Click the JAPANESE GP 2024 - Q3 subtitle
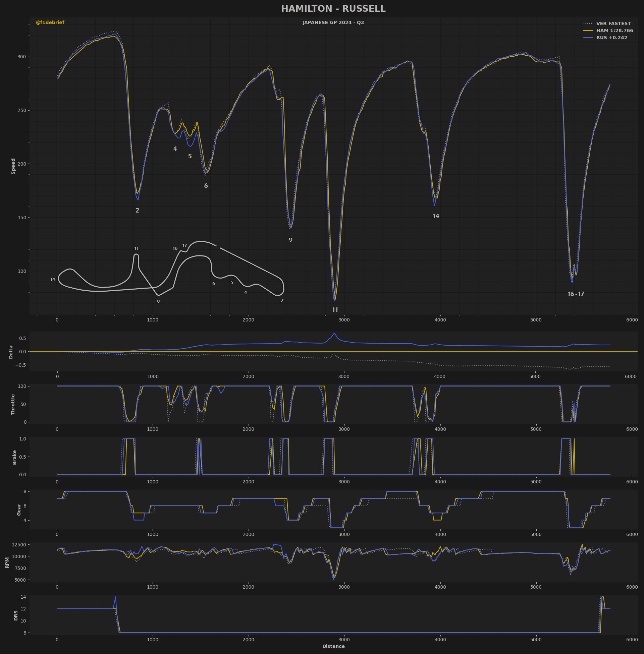The width and height of the screenshot is (644, 654). [x=333, y=23]
